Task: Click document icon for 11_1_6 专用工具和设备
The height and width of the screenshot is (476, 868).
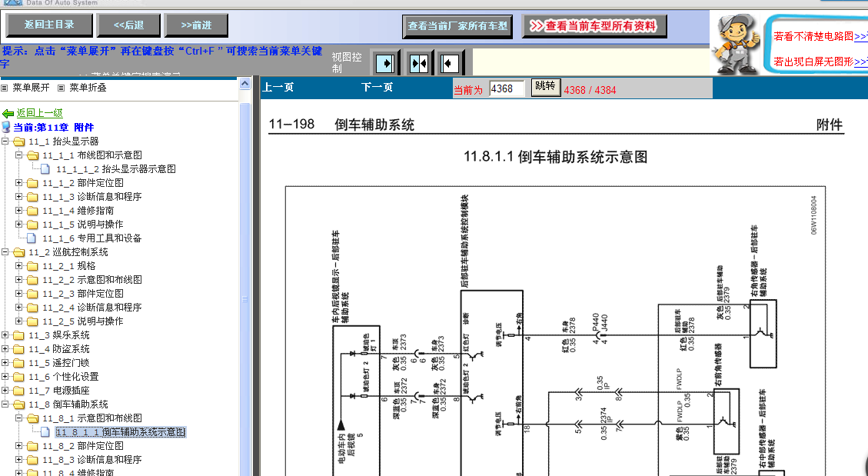Action: (x=32, y=238)
